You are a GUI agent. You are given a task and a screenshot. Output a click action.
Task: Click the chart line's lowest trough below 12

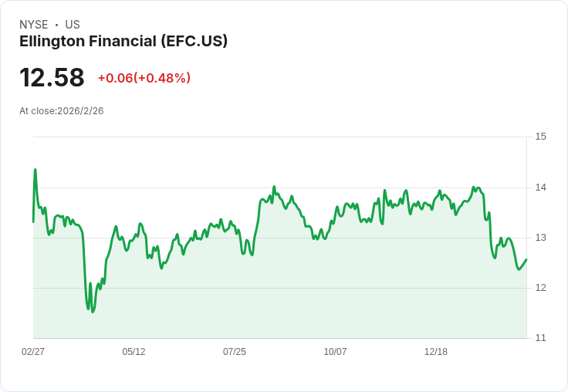(x=93, y=312)
